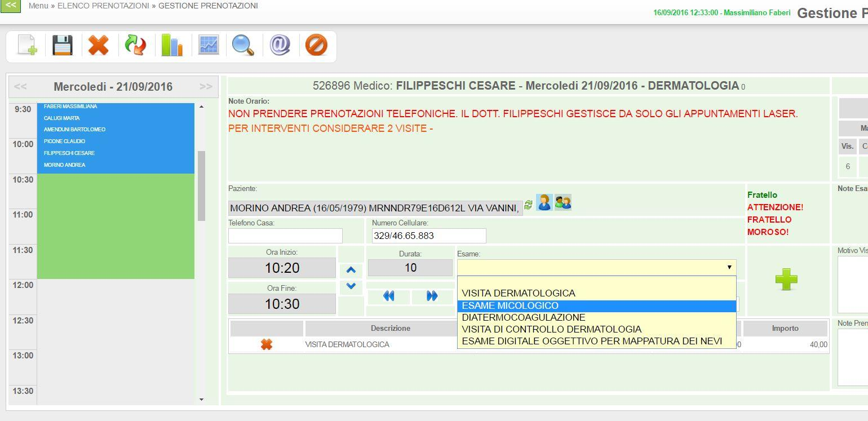The height and width of the screenshot is (421, 868).
Task: Click the orange prohibition sign icon
Action: coord(316,45)
